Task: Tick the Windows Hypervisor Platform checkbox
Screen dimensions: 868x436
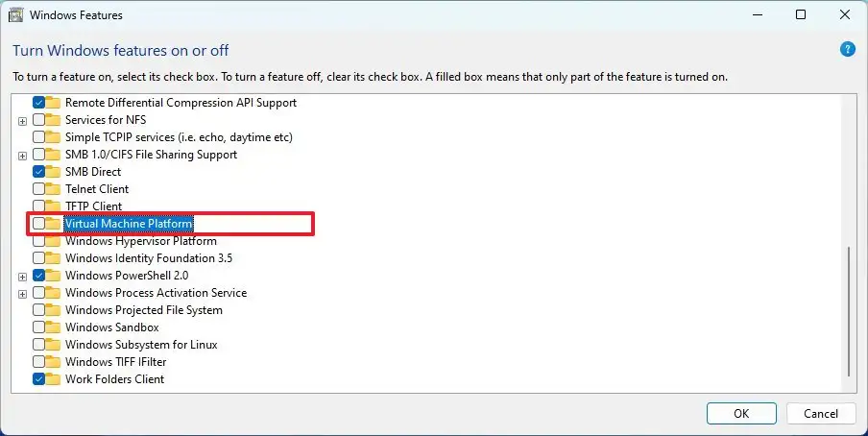Action: (38, 241)
